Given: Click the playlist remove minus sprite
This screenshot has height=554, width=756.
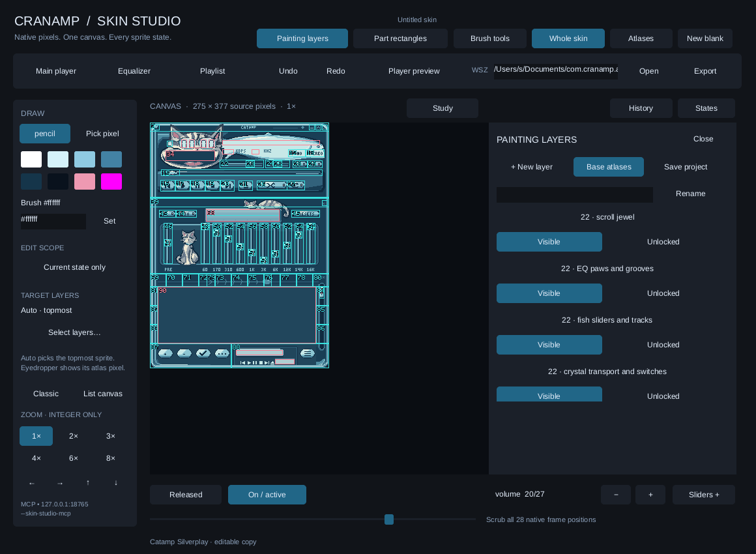Looking at the screenshot, I should click(x=184, y=353).
